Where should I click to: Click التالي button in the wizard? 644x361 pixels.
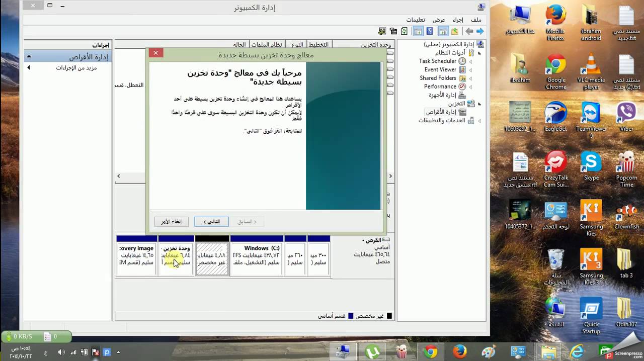point(211,222)
